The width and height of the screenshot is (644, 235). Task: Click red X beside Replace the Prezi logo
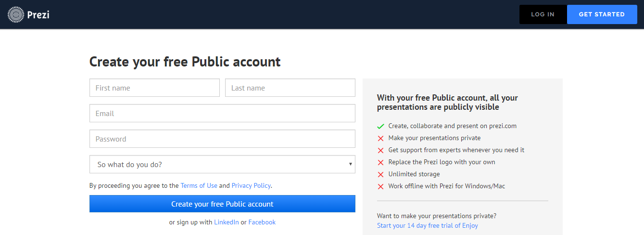coord(380,162)
